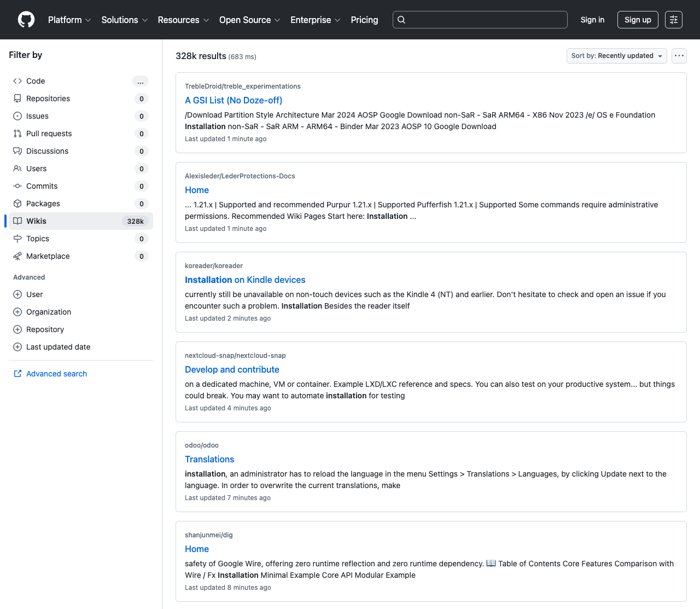Image resolution: width=700 pixels, height=609 pixels.
Task: Click the 328k count badge on Wikis
Action: (136, 221)
